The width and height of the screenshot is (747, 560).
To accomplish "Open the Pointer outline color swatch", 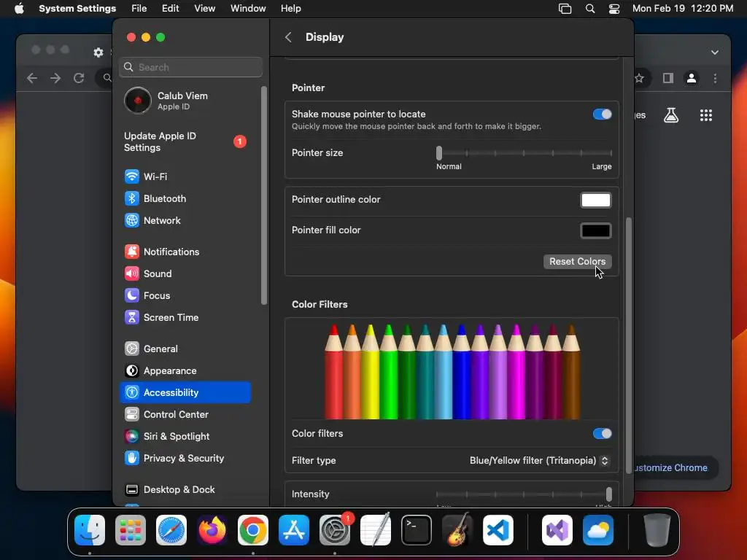I will pyautogui.click(x=595, y=200).
